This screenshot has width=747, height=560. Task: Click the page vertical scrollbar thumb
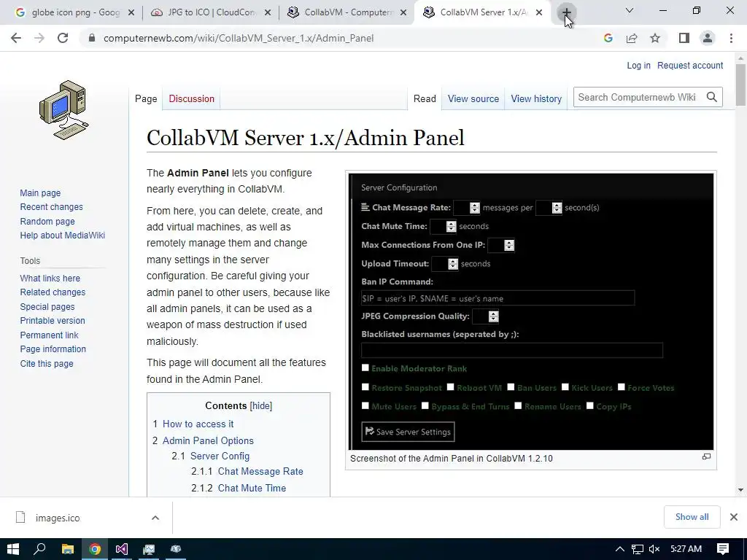[x=740, y=85]
